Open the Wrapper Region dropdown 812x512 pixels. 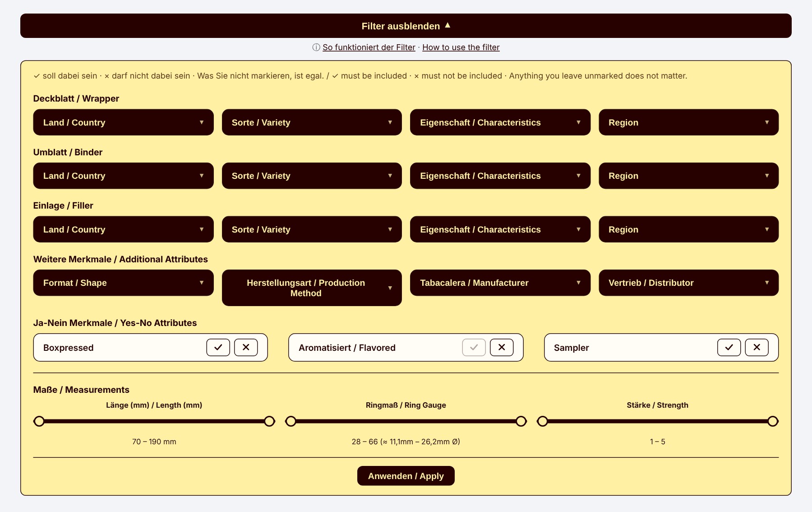pyautogui.click(x=688, y=122)
